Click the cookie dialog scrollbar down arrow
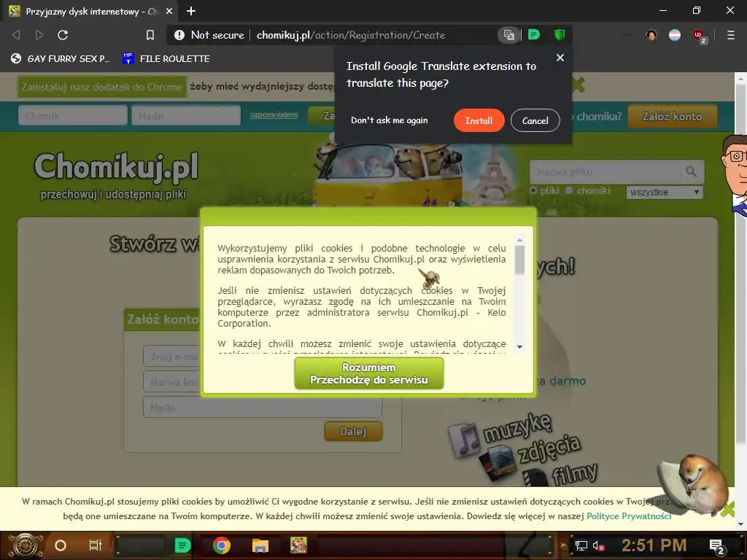The image size is (747, 560). pyautogui.click(x=519, y=347)
